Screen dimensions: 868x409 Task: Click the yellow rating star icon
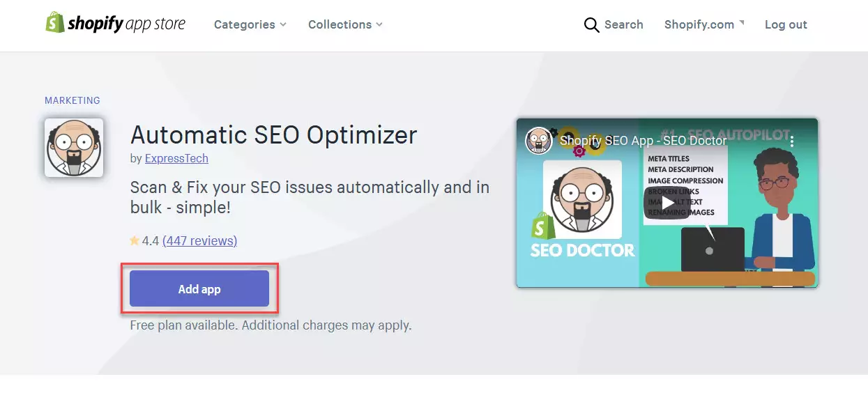click(x=135, y=241)
